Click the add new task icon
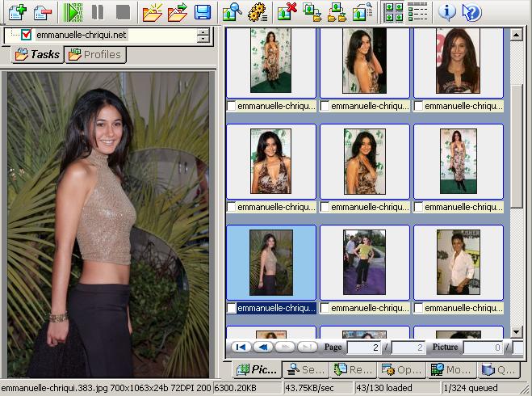Screen dimensions: 532x396 click(x=18, y=12)
